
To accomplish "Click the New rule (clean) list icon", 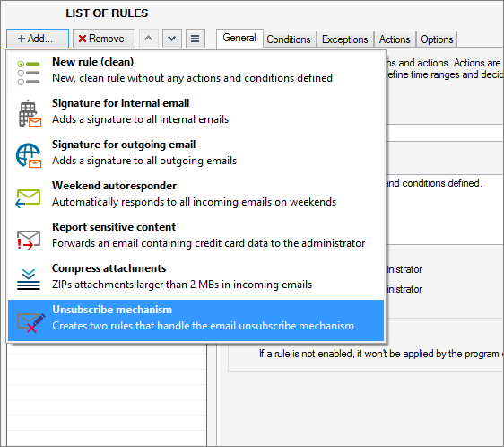I will (29, 73).
